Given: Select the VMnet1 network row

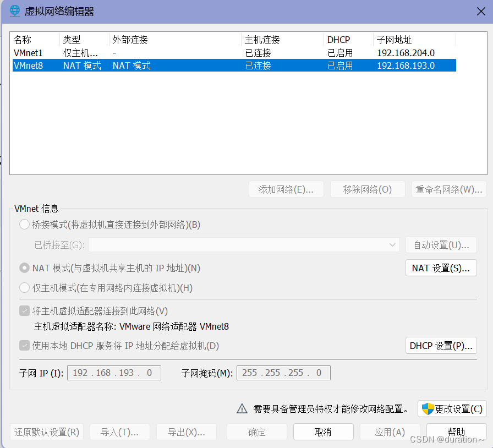Looking at the screenshot, I should 110,52.
